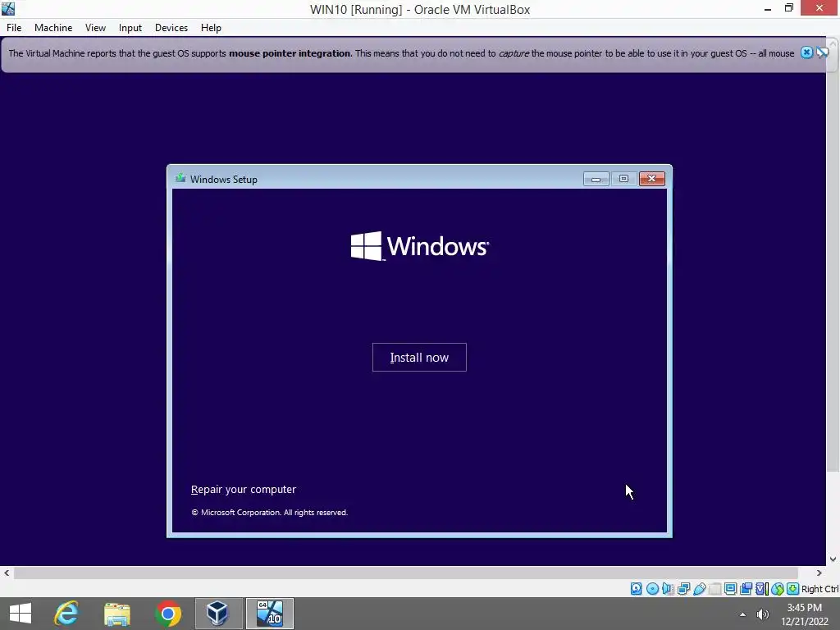Click the horizontal scrollbar right arrow
The image size is (840, 630).
(819, 573)
